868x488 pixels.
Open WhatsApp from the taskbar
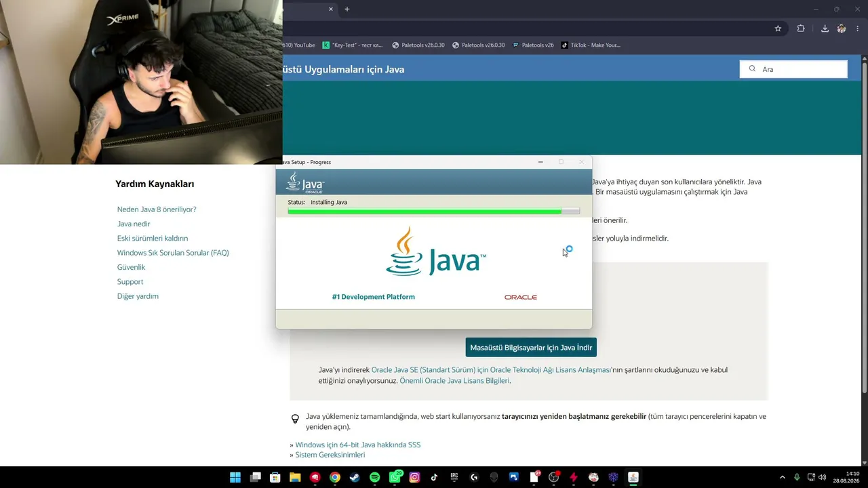coord(395,477)
